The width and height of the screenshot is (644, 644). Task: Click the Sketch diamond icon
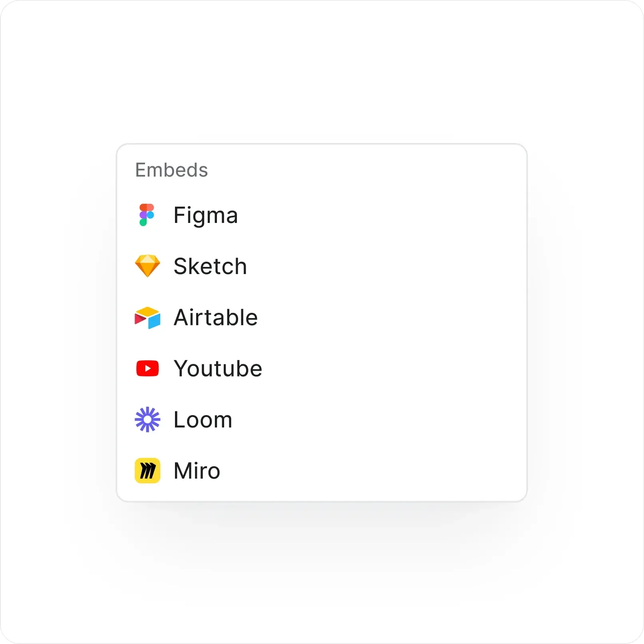click(x=147, y=266)
